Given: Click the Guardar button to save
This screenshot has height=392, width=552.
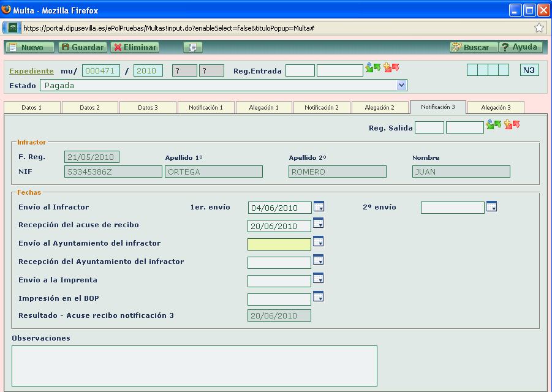Looking at the screenshot, I should (82, 47).
